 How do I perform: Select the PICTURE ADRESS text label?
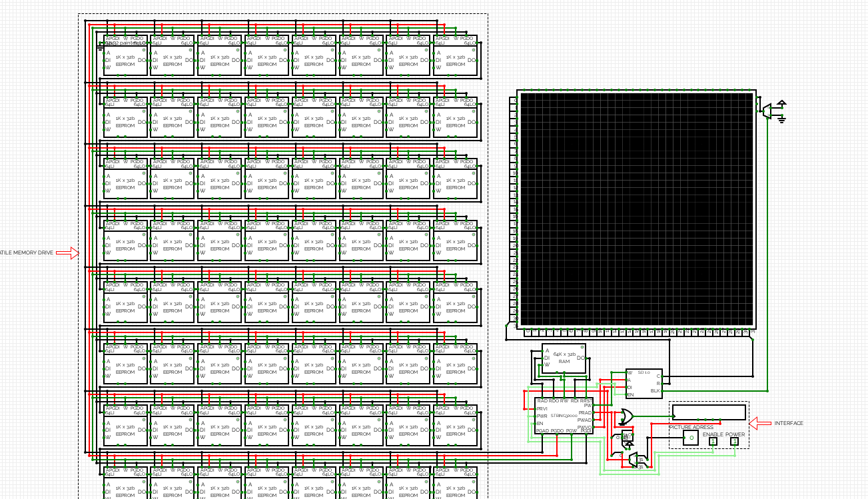click(x=691, y=427)
